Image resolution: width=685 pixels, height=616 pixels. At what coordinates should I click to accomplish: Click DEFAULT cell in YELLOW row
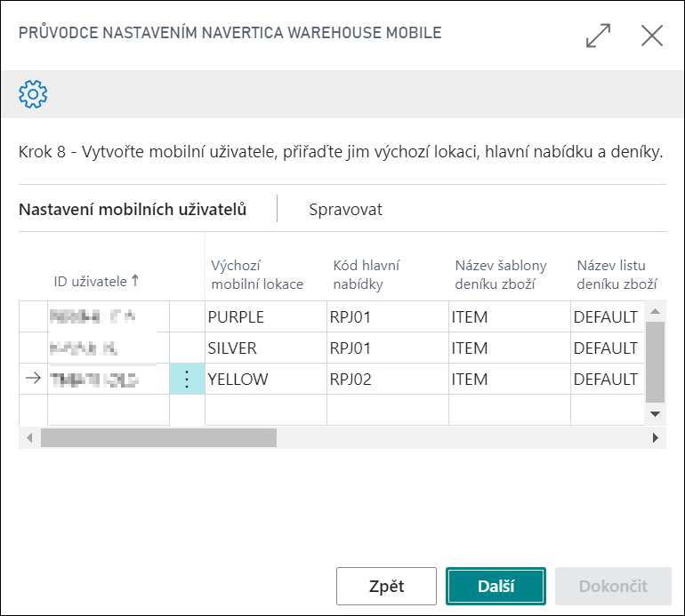tap(608, 379)
